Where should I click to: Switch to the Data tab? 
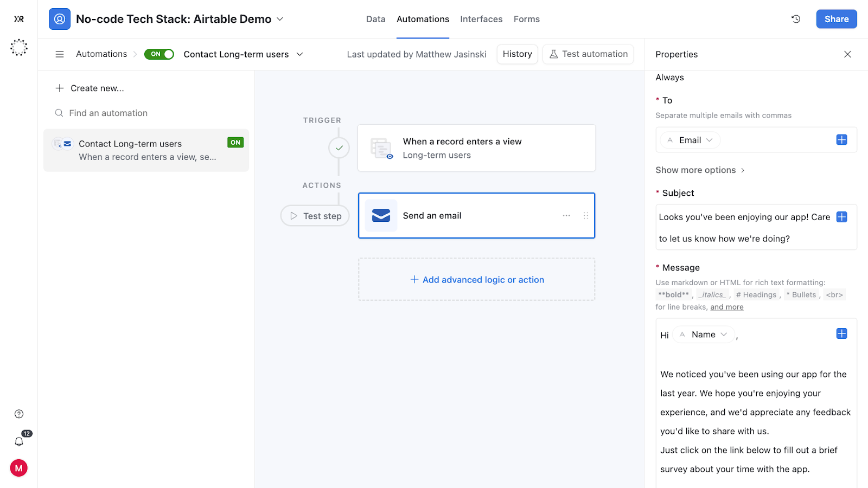[x=376, y=19]
